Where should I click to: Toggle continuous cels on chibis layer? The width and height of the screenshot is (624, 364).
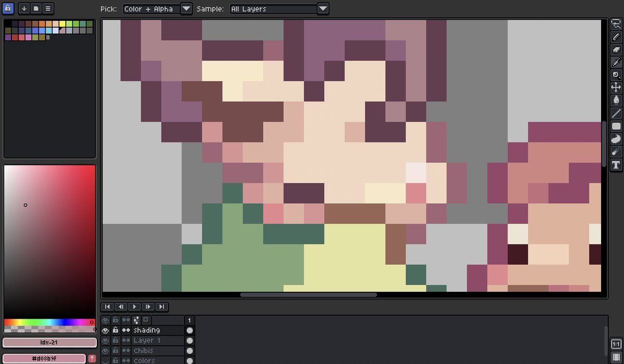pyautogui.click(x=126, y=350)
